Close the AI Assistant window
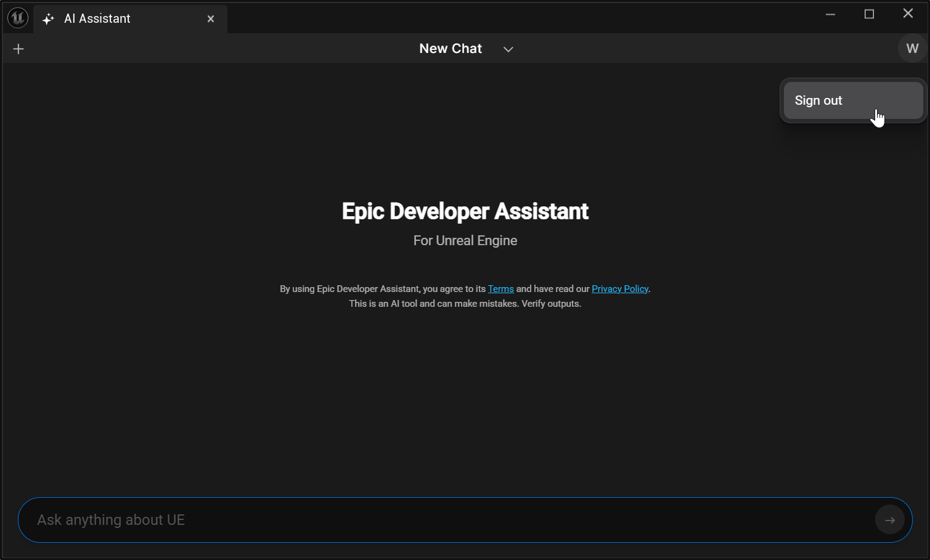Image resolution: width=930 pixels, height=560 pixels. coord(908,14)
